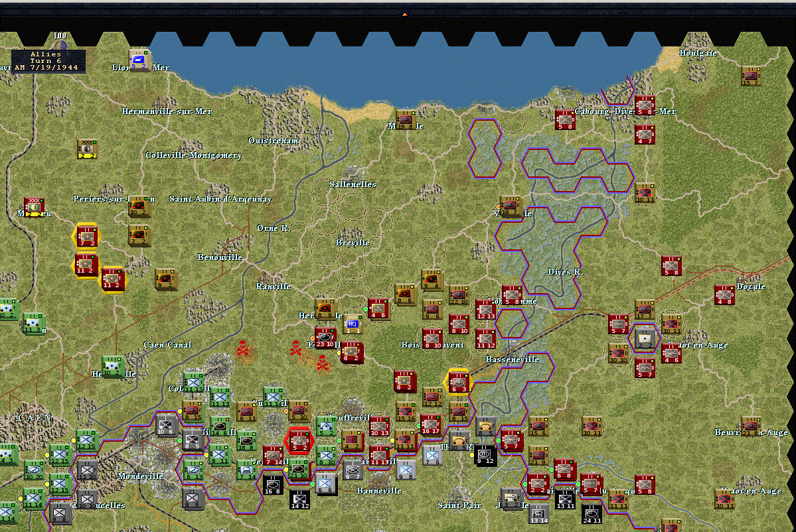Select the tan 9-4 unit counter

click(432, 280)
